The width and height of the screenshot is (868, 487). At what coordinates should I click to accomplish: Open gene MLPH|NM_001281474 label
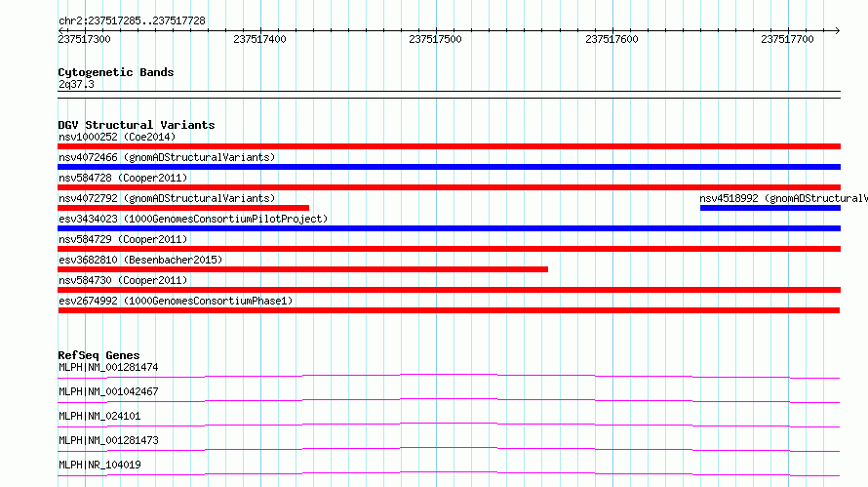tap(108, 367)
